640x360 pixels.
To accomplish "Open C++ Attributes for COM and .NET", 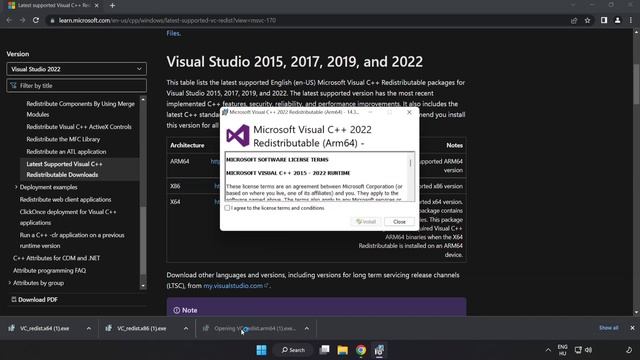I will pyautogui.click(x=56, y=258).
